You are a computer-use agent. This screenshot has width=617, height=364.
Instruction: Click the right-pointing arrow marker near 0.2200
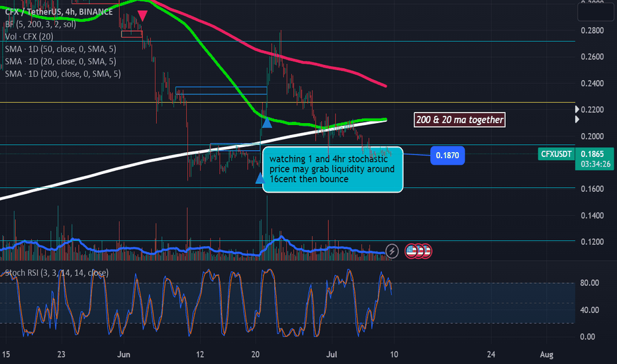click(x=577, y=109)
